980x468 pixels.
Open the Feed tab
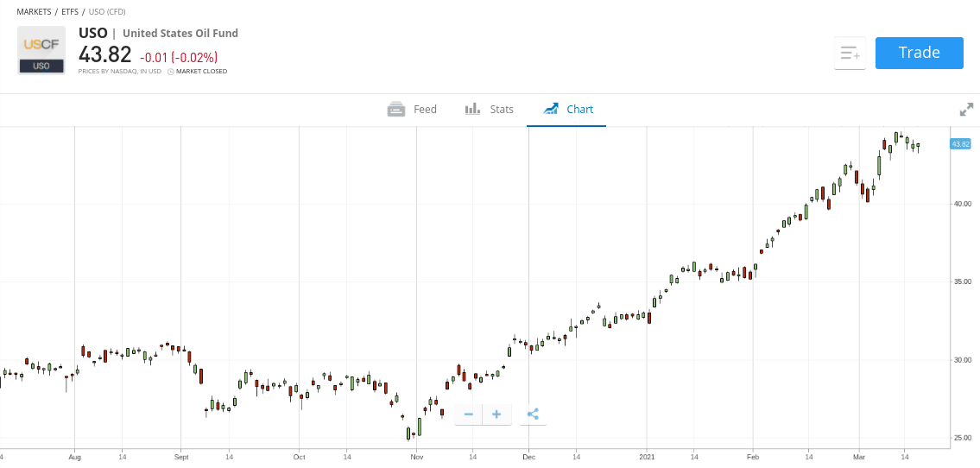pos(412,110)
